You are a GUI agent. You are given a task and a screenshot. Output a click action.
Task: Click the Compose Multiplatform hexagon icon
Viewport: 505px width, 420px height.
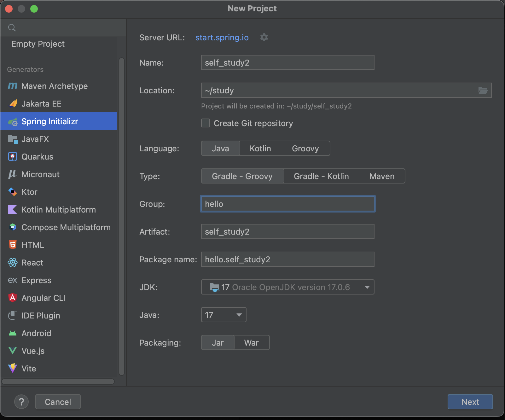13,227
